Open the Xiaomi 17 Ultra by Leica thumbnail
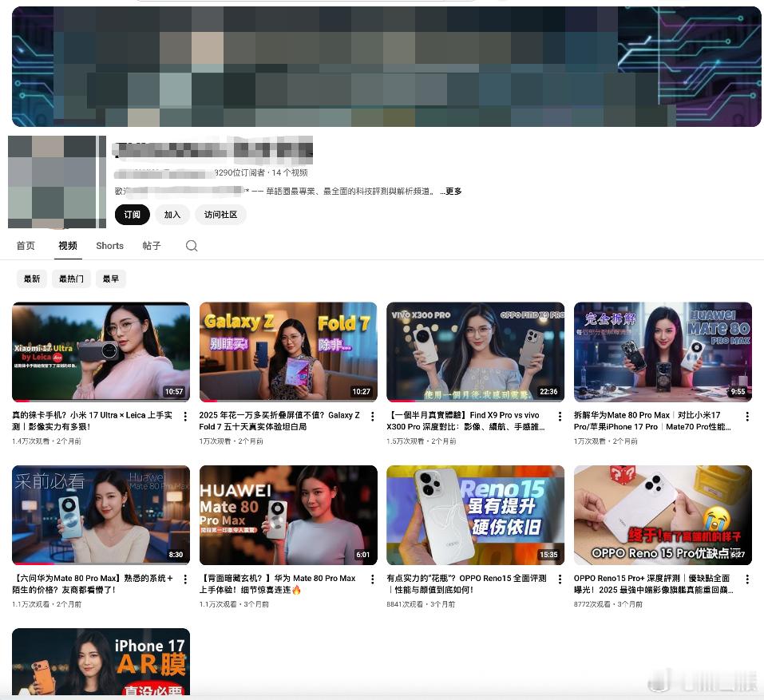Image resolution: width=764 pixels, height=700 pixels. tap(101, 352)
